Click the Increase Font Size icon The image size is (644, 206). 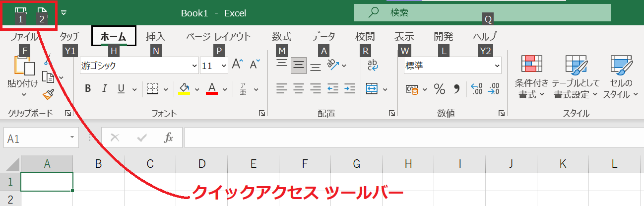(237, 65)
